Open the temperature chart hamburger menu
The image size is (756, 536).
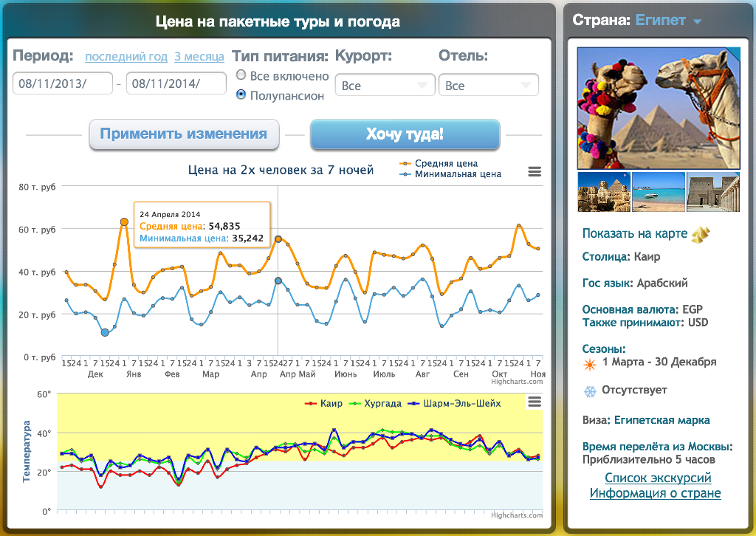point(535,402)
